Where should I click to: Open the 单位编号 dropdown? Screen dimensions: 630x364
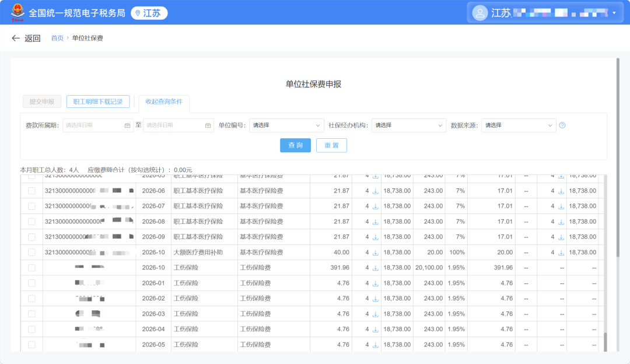point(286,125)
